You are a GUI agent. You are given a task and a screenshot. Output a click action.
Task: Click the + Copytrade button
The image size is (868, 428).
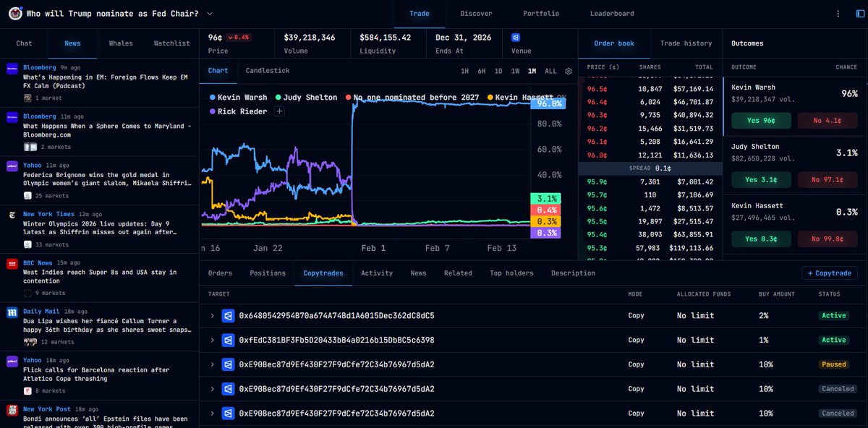[830, 273]
